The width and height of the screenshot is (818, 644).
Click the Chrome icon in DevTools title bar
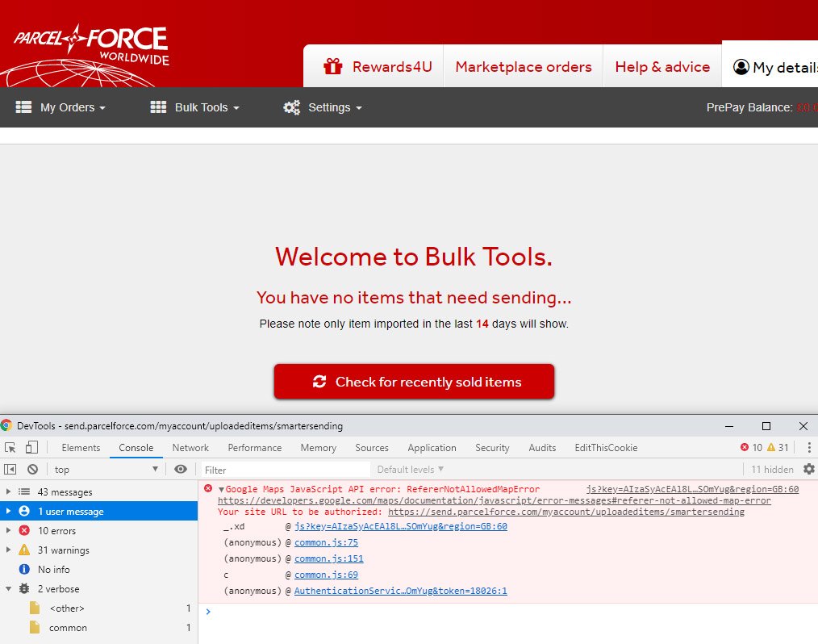pos(6,425)
